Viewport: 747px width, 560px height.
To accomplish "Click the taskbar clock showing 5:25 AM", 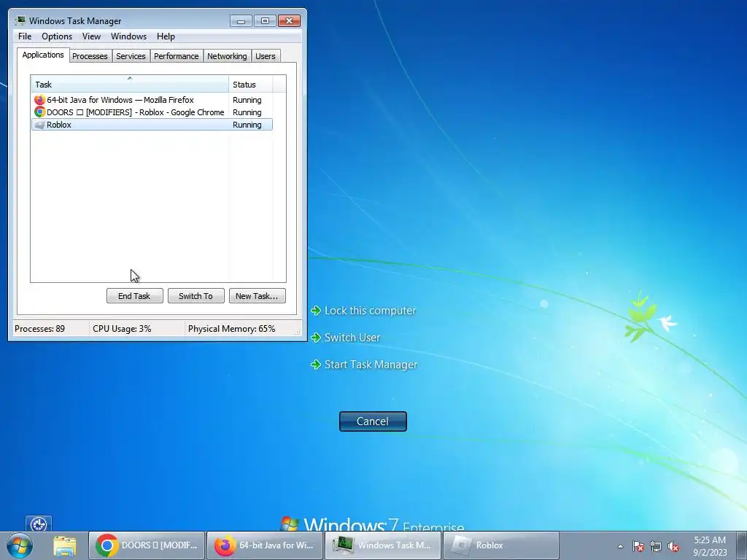I will [710, 546].
